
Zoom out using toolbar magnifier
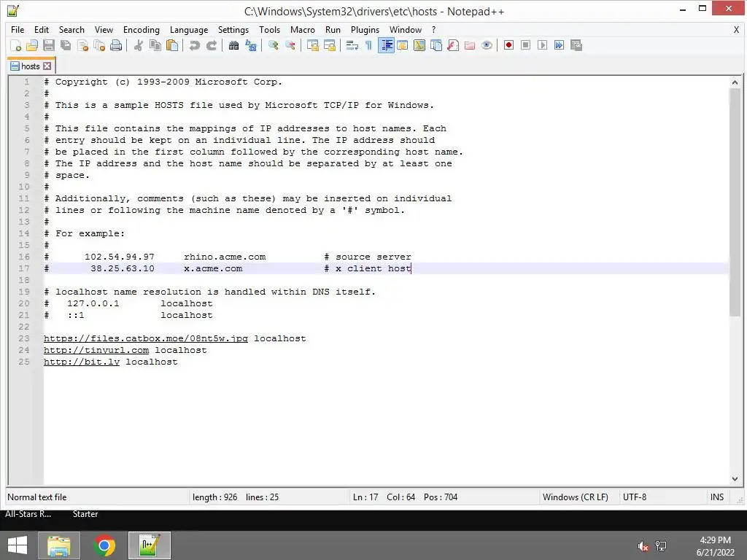click(290, 45)
